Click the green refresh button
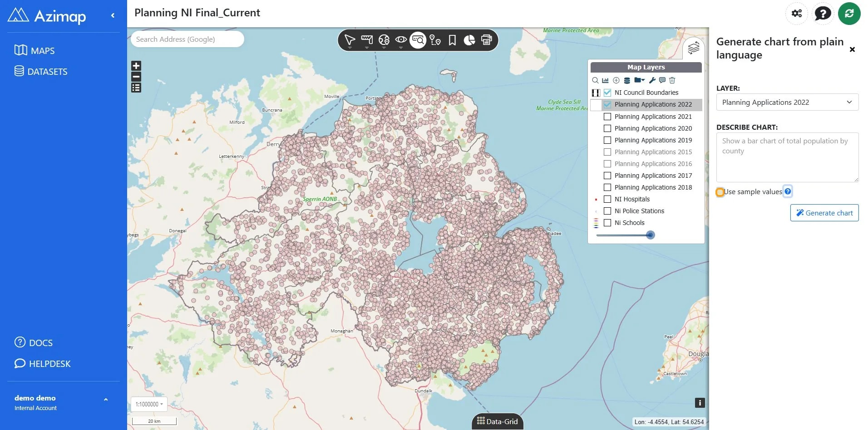The width and height of the screenshot is (868, 430). tap(849, 13)
